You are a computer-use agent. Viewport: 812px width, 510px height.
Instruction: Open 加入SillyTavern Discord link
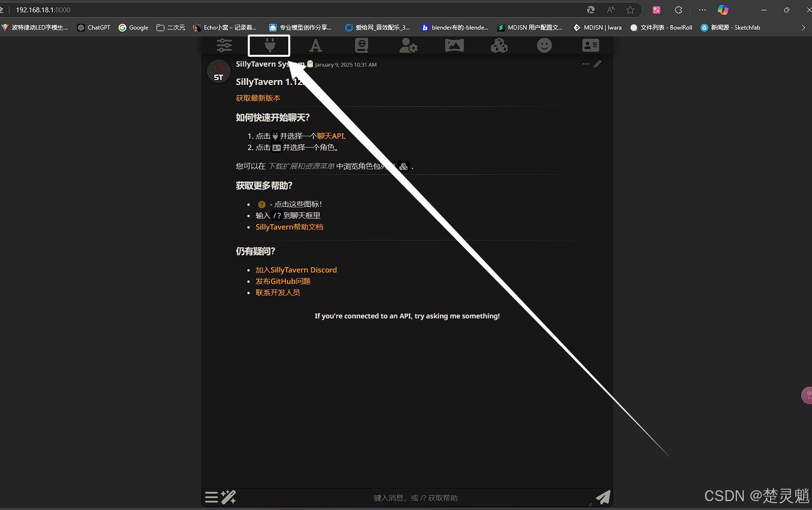coord(296,270)
